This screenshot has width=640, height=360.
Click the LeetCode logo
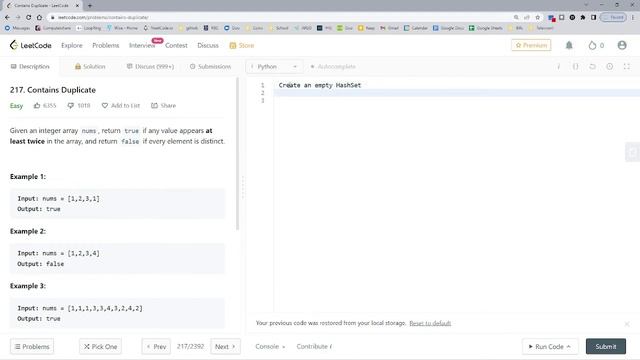pyautogui.click(x=31, y=45)
